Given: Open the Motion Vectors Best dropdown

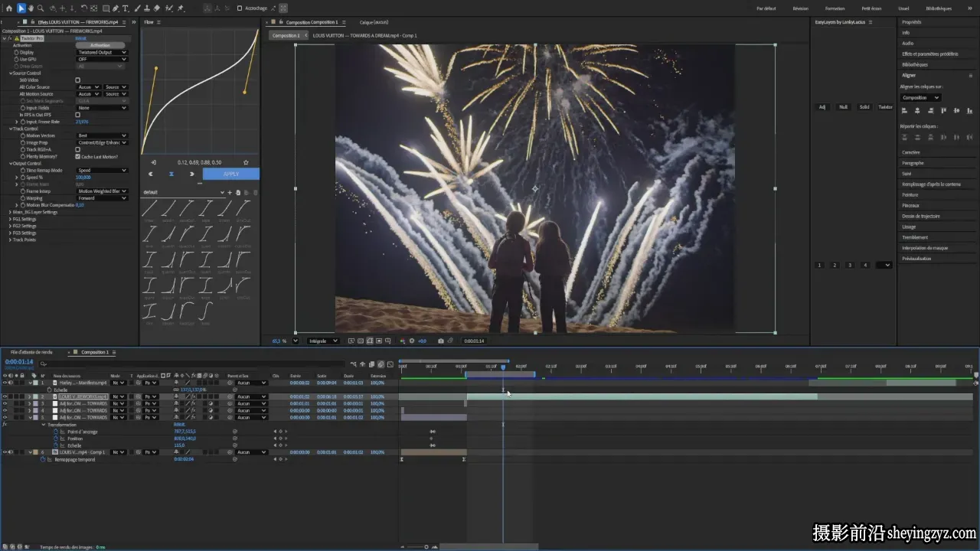Looking at the screenshot, I should click(x=102, y=135).
